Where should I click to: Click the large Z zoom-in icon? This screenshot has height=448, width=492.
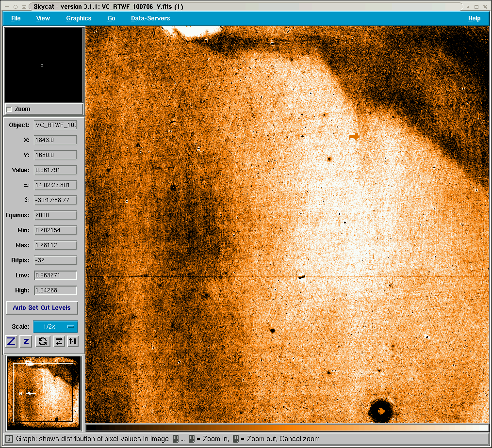pos(11,341)
